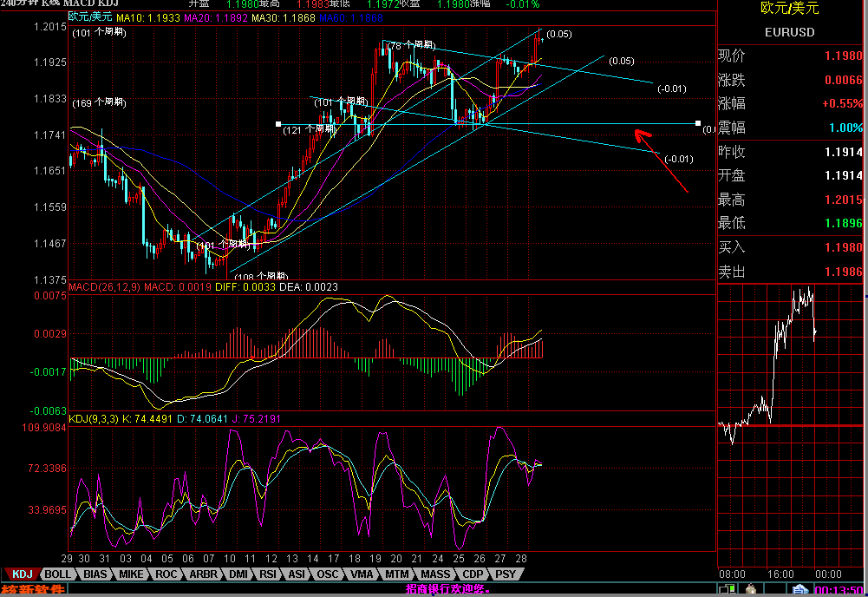Click the money bag icon in status bar
This screenshot has height=597, width=868.
click(x=751, y=590)
